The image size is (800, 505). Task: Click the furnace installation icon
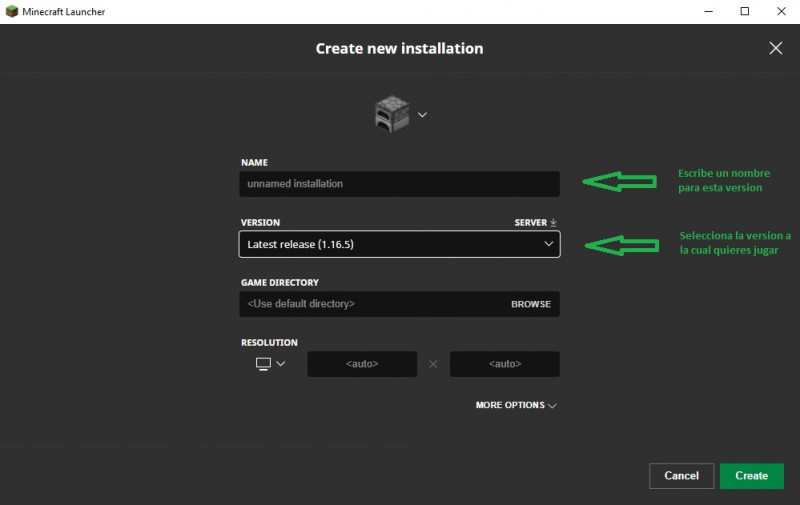point(390,114)
